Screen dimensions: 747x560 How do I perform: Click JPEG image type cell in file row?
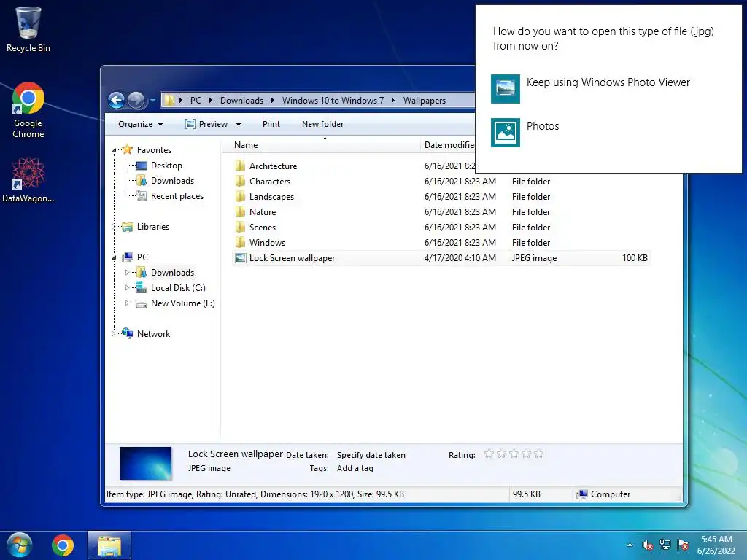tap(534, 257)
